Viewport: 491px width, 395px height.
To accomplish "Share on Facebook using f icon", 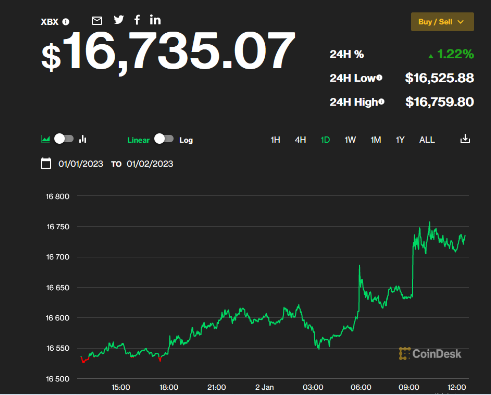I will [x=137, y=20].
